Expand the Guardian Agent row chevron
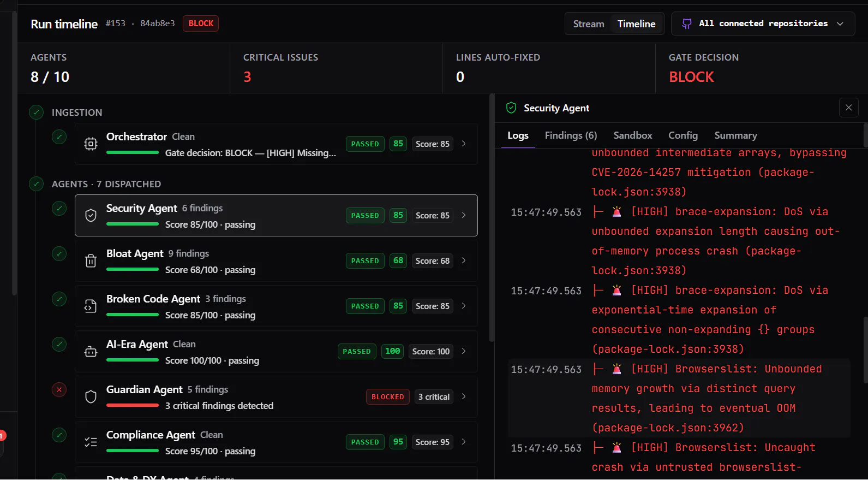 coord(464,396)
